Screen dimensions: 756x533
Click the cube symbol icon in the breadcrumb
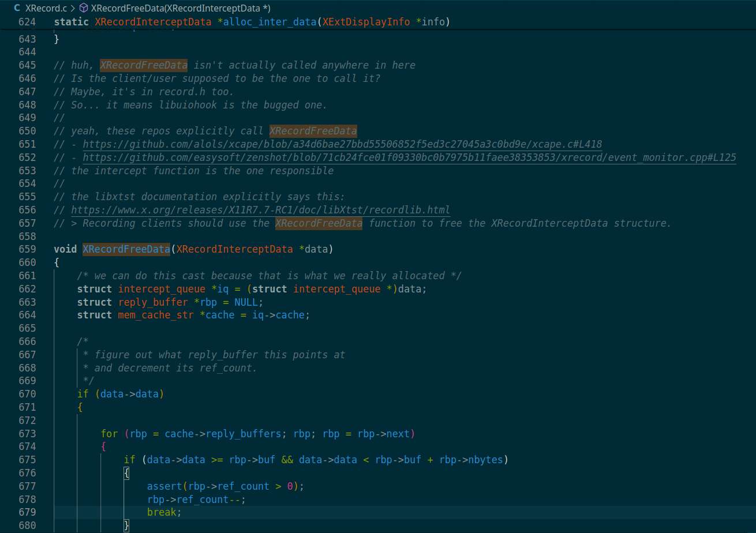(83, 8)
